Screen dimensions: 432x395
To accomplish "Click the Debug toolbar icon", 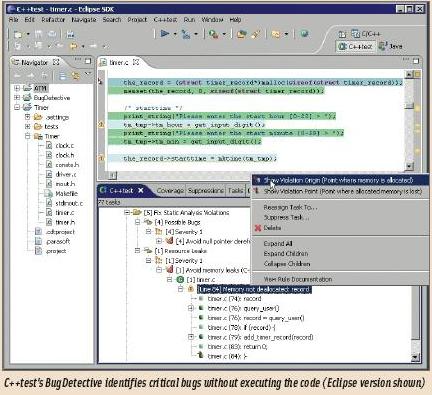I will point(186,34).
